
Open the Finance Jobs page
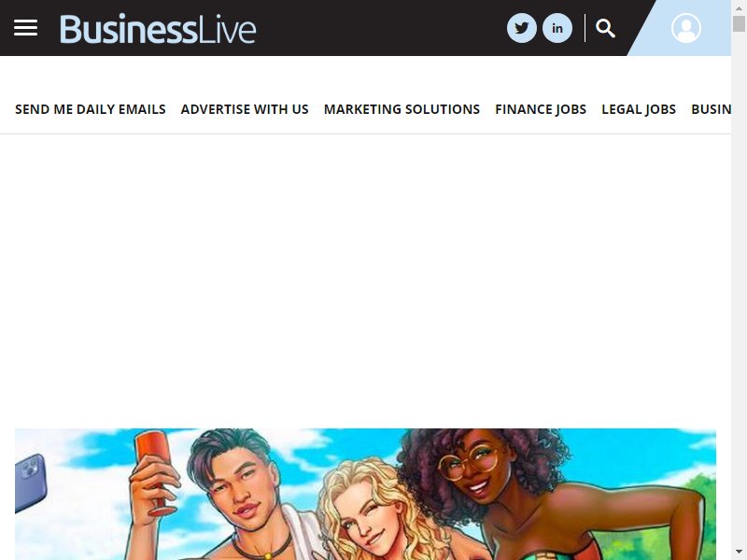point(541,109)
